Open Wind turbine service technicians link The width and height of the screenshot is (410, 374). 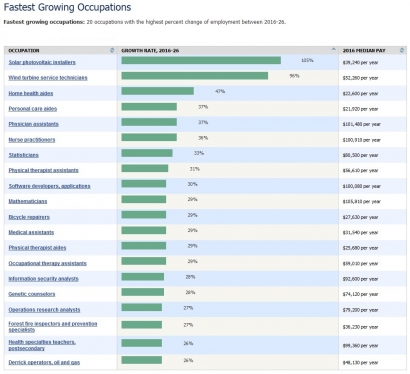(48, 78)
